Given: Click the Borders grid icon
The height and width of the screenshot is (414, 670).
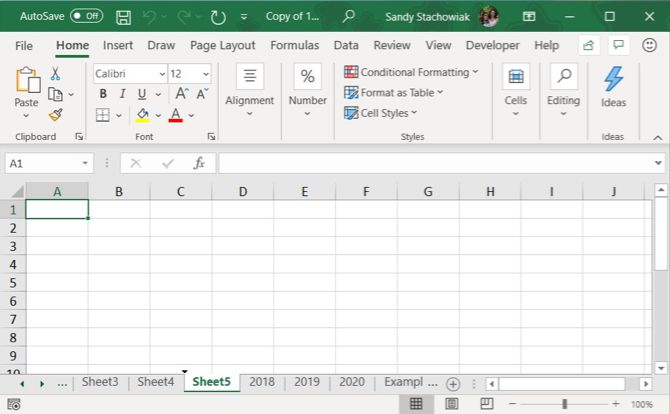Looking at the screenshot, I should click(x=103, y=115).
